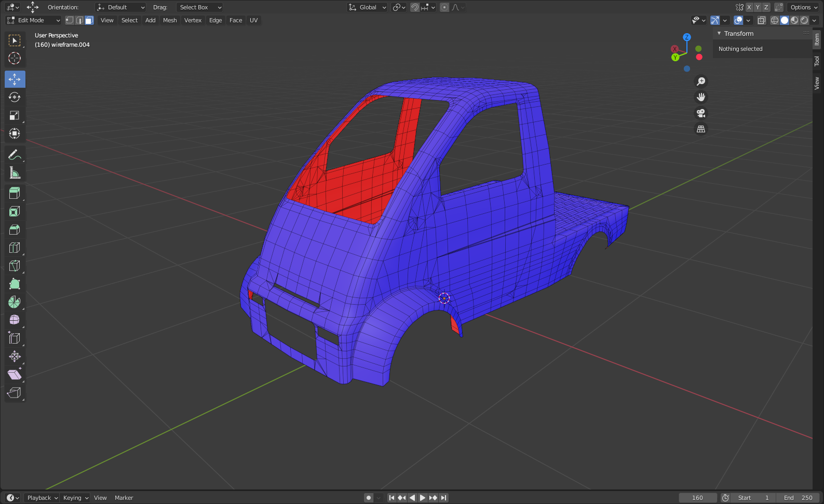
Task: Toggle auto merge vertices
Action: [779, 7]
